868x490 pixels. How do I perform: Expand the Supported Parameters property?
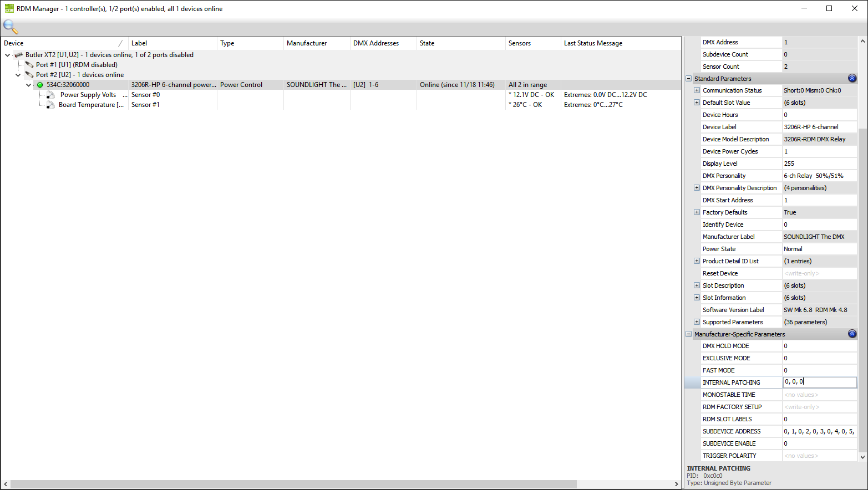click(x=697, y=322)
